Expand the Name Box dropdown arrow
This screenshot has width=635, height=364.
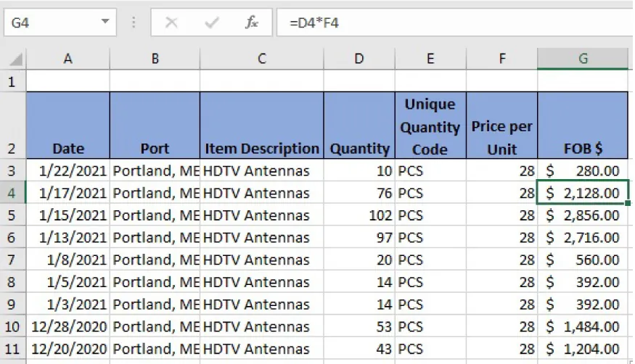[107, 22]
